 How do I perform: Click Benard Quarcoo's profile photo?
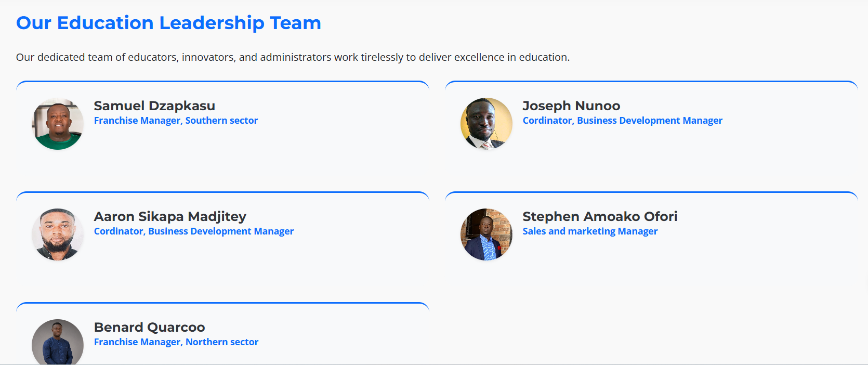[x=58, y=342]
